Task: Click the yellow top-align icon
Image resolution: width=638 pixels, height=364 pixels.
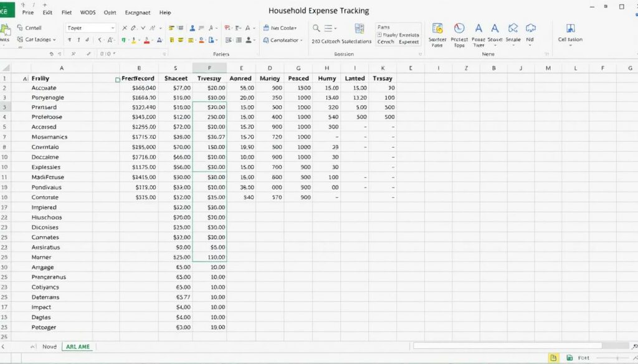Action: 171,28
